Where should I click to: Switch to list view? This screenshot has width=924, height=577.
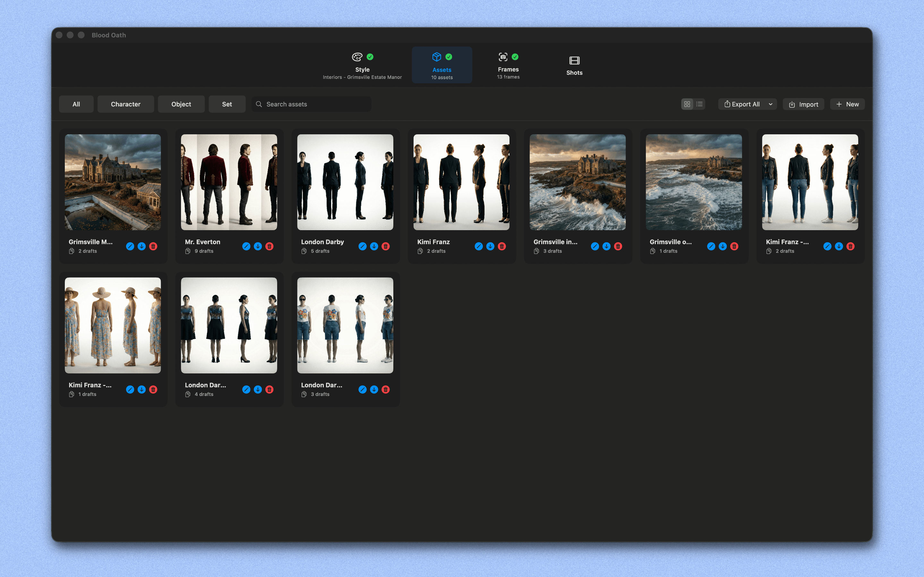(x=699, y=104)
